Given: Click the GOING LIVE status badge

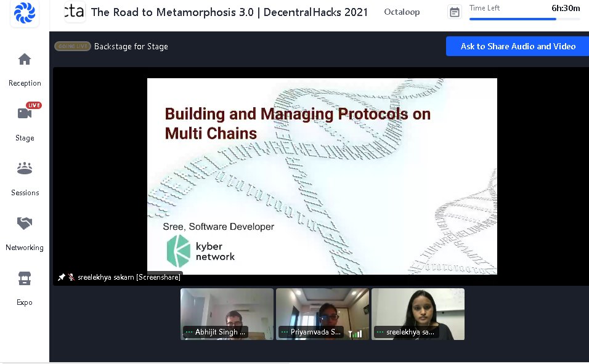Looking at the screenshot, I should 73,46.
